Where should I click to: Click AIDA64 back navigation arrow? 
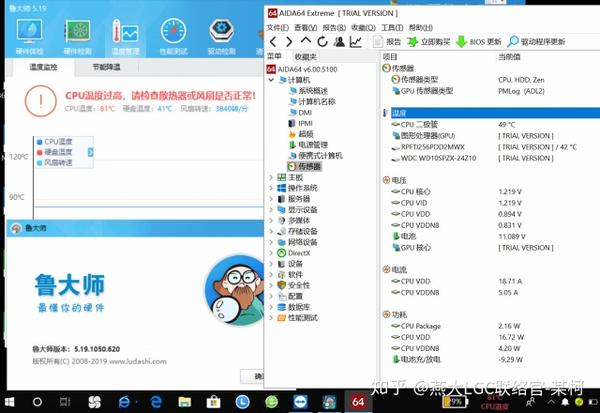click(x=274, y=42)
